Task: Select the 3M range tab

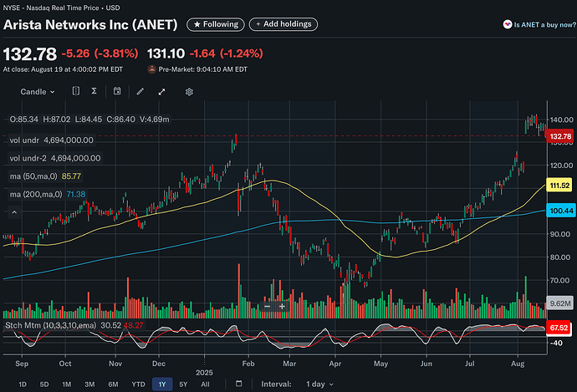Action: click(89, 384)
